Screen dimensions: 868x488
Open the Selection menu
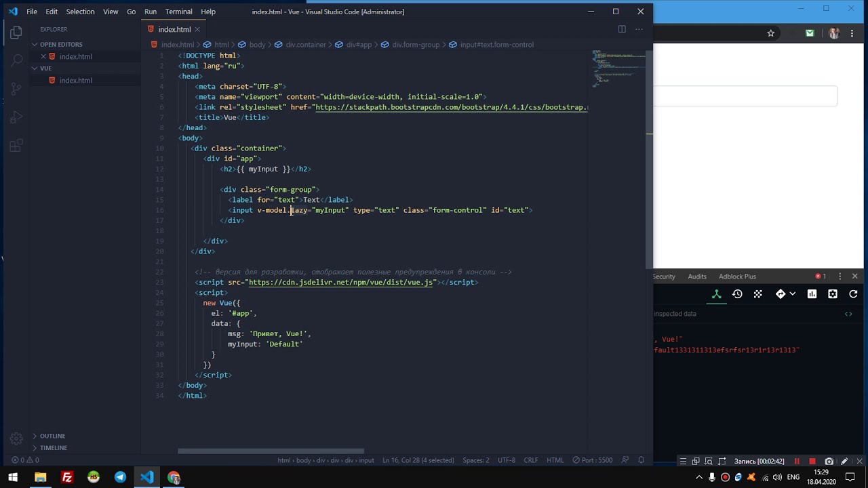click(80, 12)
